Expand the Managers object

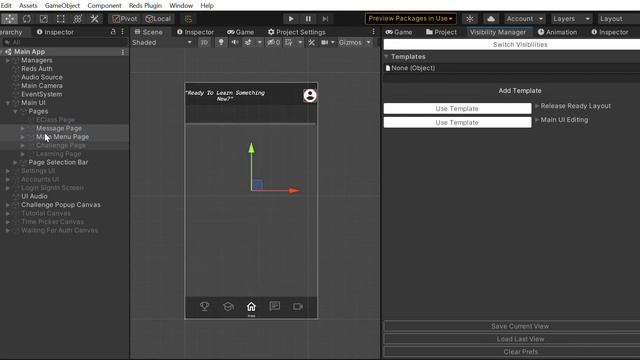[x=8, y=60]
